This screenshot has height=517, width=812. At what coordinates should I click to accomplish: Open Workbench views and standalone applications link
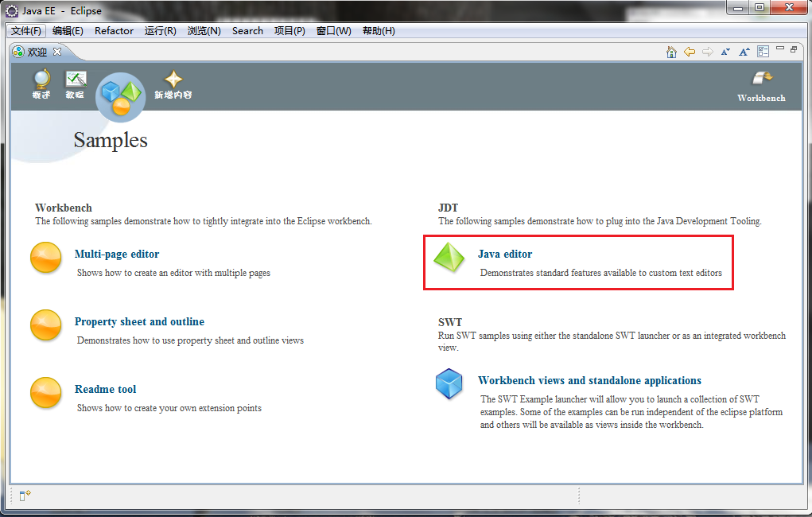pyautogui.click(x=589, y=380)
